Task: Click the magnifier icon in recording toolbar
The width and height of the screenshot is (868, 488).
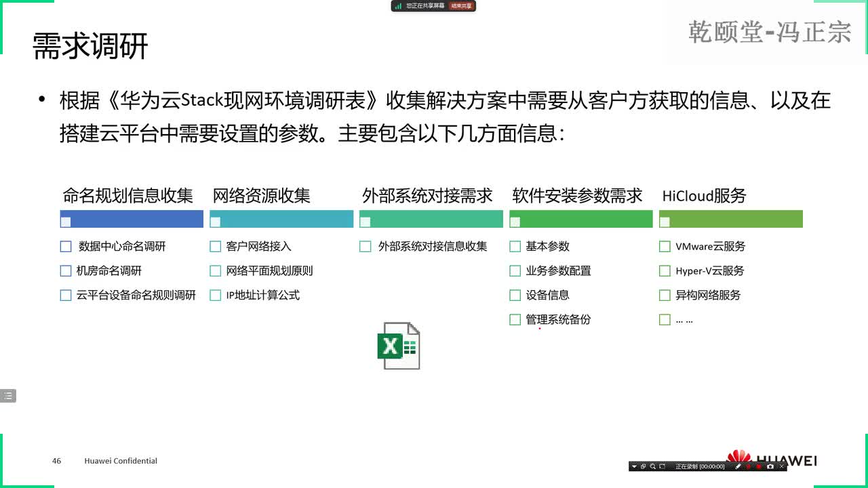Action: (652, 466)
